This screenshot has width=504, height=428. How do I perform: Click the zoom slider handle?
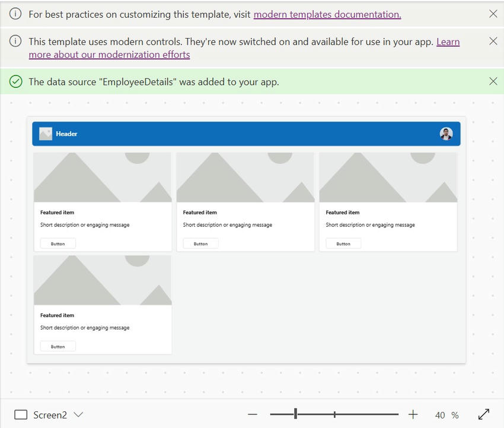pos(295,414)
